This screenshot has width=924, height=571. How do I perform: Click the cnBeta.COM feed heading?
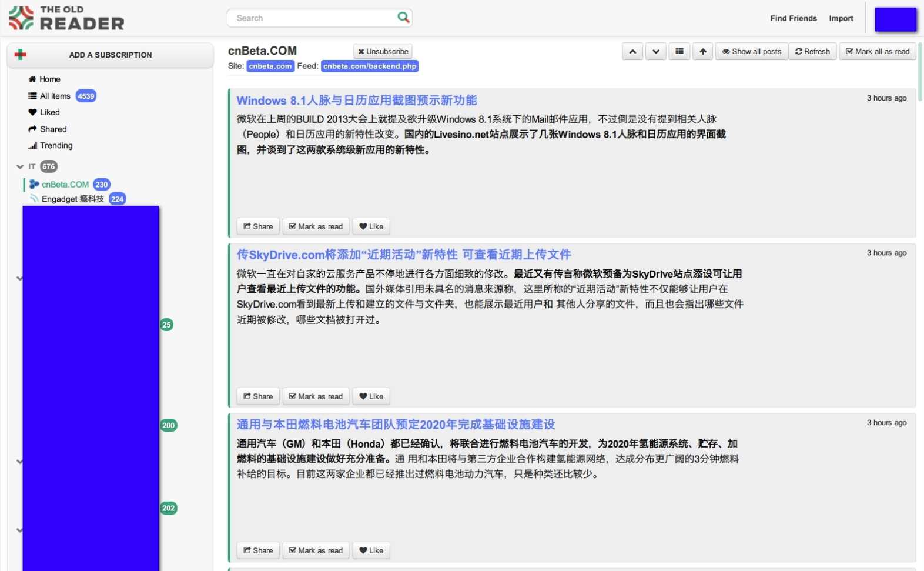point(262,51)
